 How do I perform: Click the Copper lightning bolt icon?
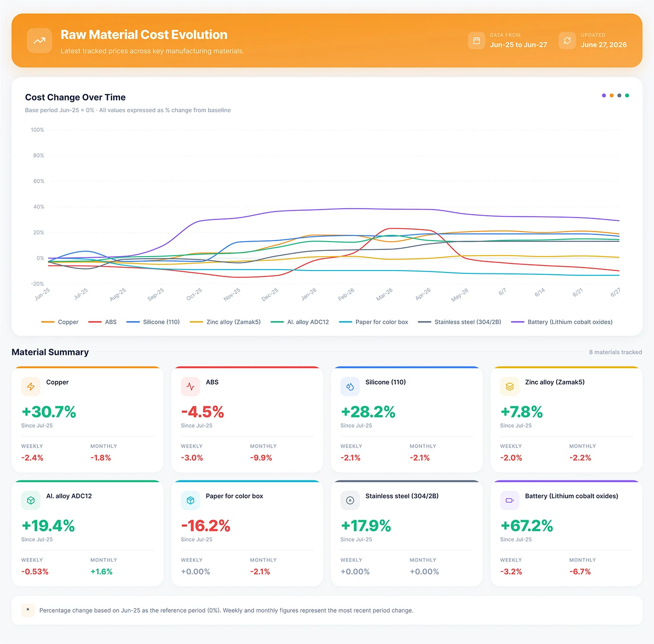(31, 386)
